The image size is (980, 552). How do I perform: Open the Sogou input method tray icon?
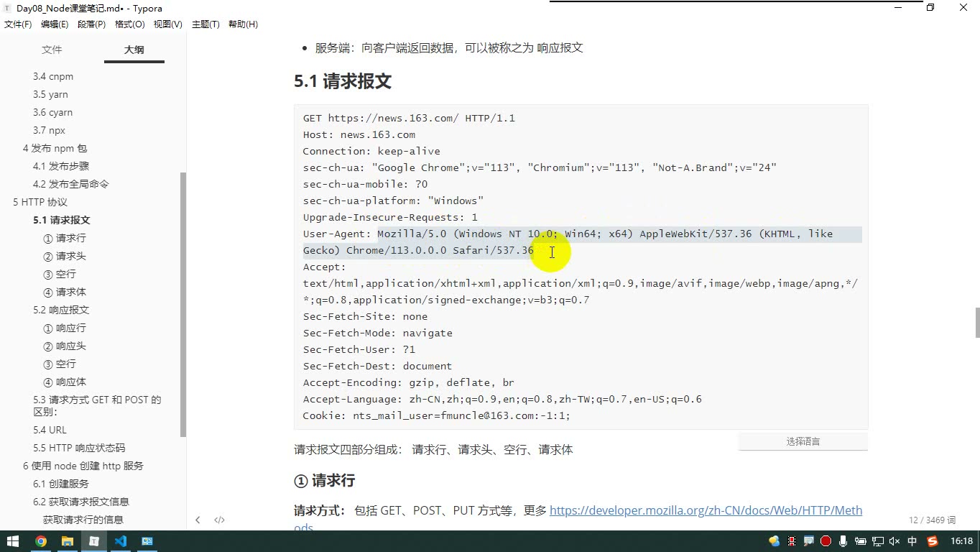click(x=933, y=541)
